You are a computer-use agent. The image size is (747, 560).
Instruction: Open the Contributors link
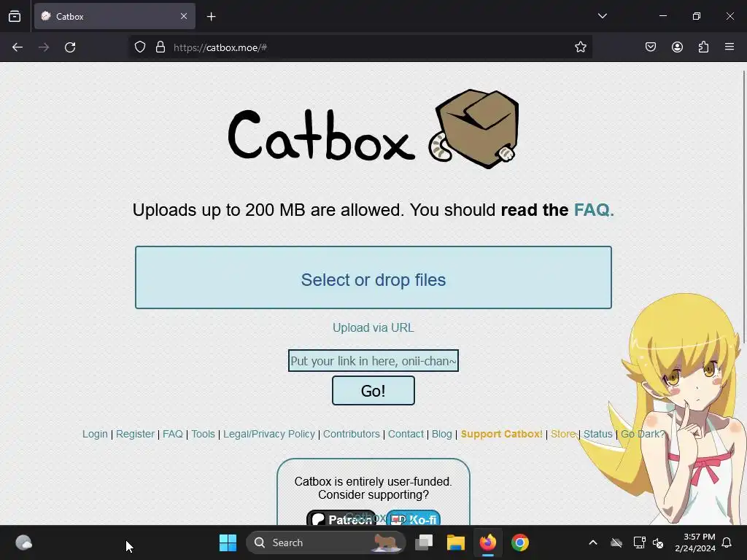(352, 434)
